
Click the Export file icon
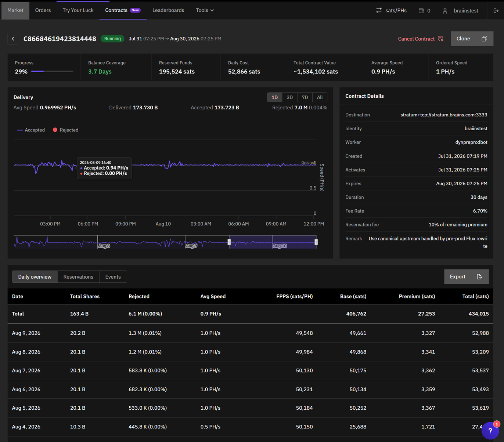coord(479,277)
